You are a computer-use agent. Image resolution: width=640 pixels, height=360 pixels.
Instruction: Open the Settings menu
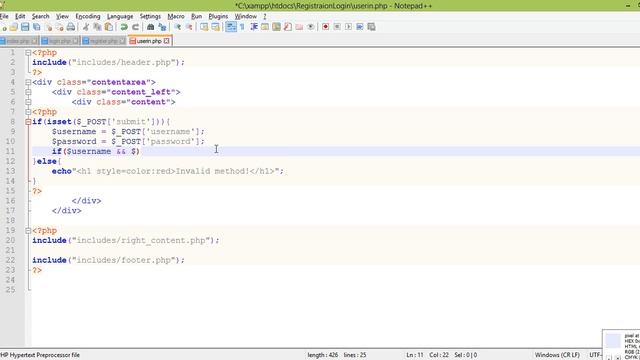click(150, 16)
